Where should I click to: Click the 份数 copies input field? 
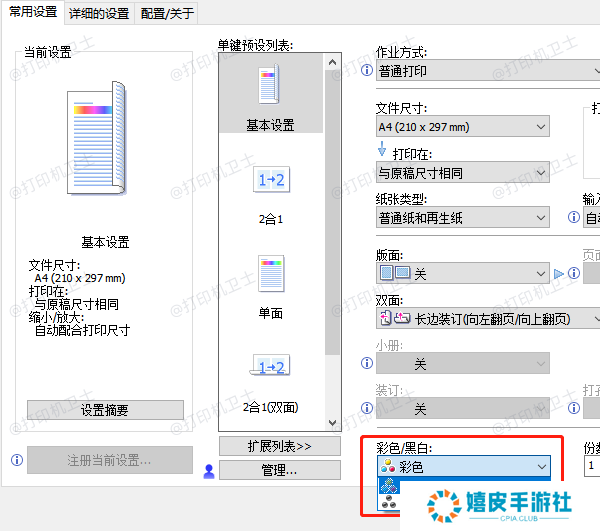(x=592, y=466)
